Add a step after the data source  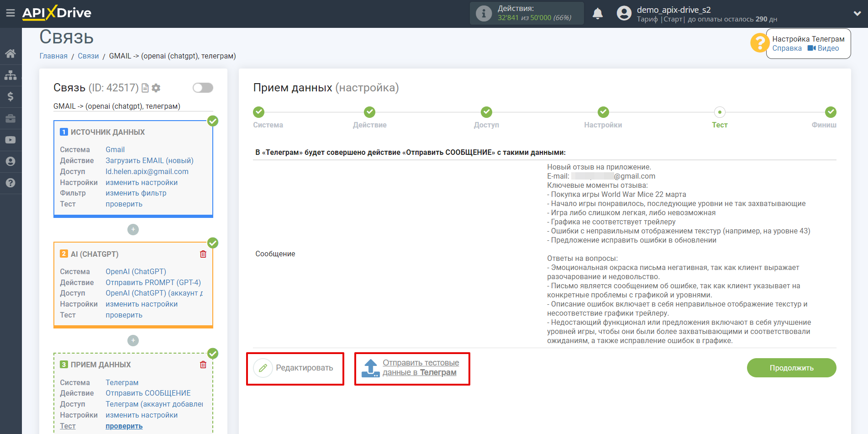(x=133, y=229)
